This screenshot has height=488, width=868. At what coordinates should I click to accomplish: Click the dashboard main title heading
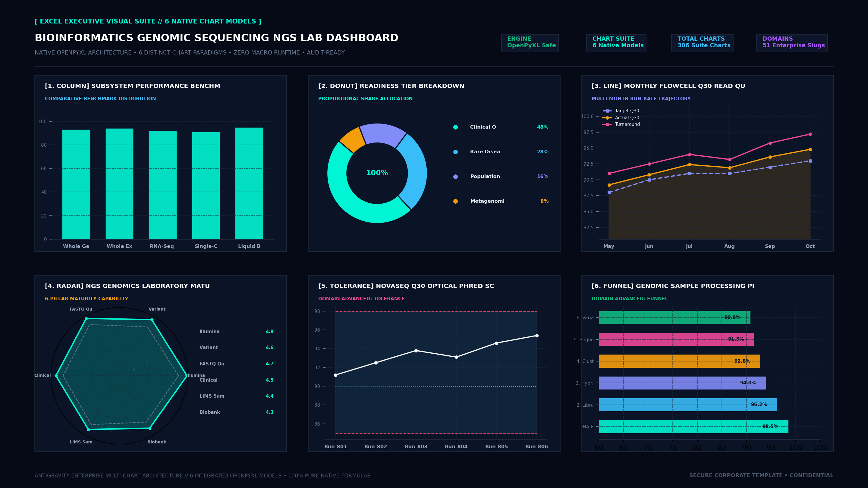coord(216,38)
